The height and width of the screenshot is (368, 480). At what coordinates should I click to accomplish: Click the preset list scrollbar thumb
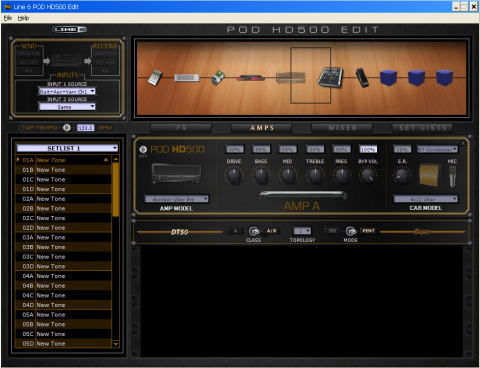(116, 190)
